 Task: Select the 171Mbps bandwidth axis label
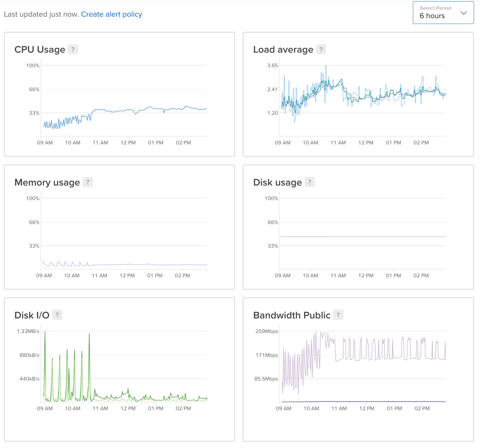(x=267, y=355)
